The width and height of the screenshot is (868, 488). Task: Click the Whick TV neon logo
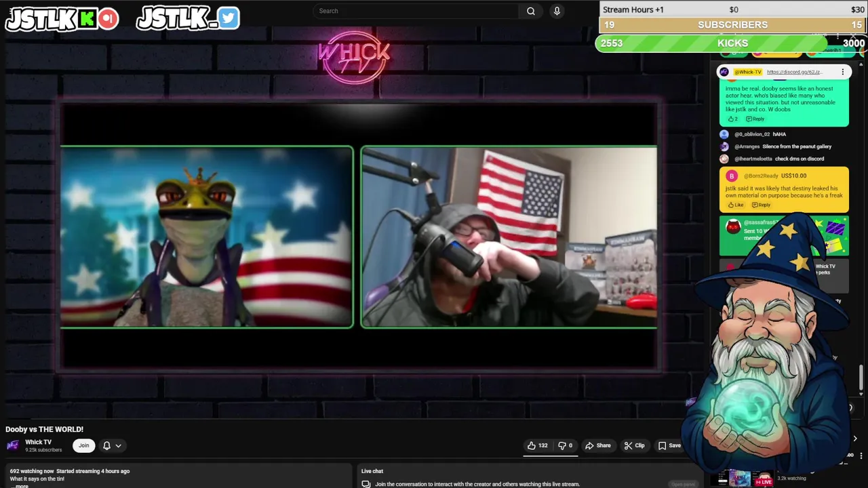point(354,57)
